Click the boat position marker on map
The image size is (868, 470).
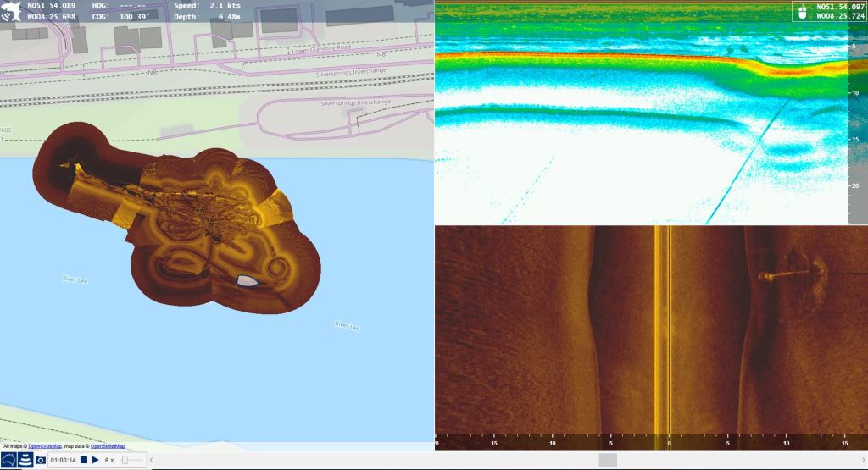click(x=247, y=280)
